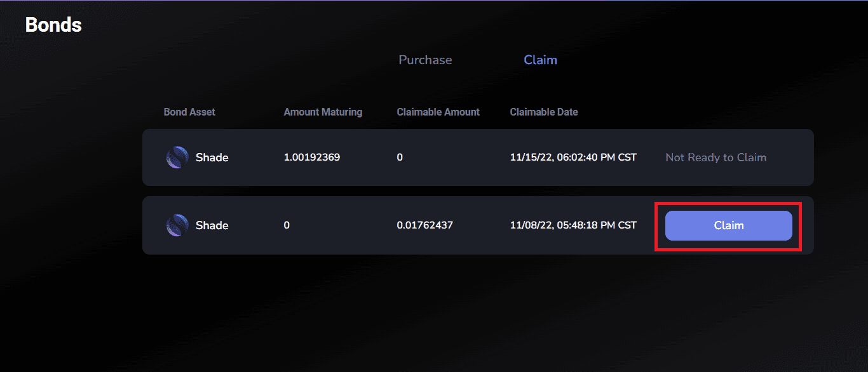
Task: Click the Claimable Date column header
Action: click(x=544, y=112)
